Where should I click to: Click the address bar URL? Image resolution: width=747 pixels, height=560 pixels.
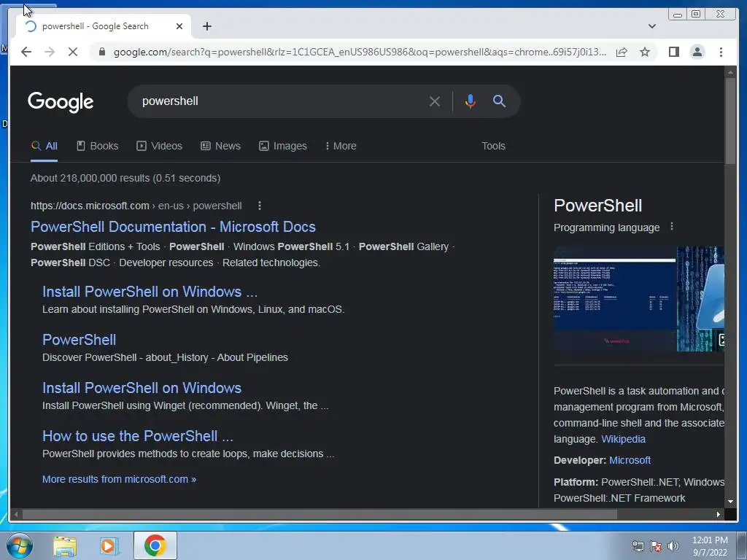click(x=360, y=52)
